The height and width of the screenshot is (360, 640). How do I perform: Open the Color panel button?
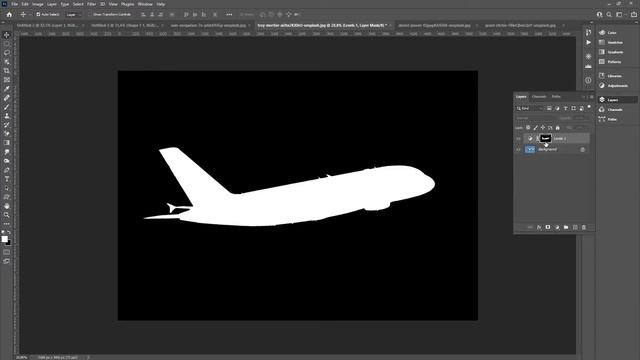pyautogui.click(x=608, y=33)
